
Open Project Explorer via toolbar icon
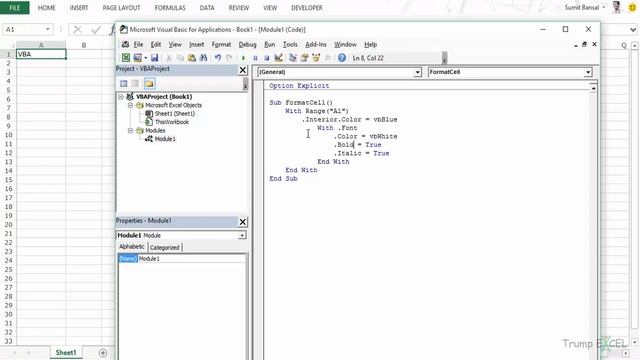pos(293,58)
